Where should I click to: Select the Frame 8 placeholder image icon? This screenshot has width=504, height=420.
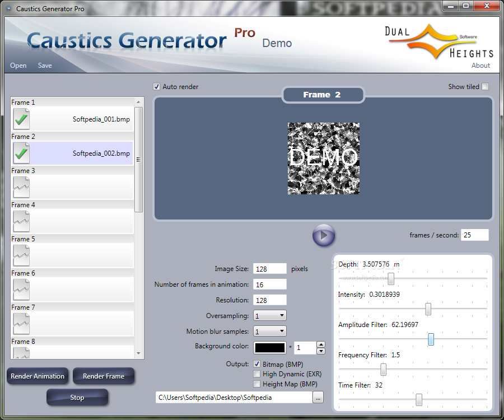pyautogui.click(x=21, y=352)
